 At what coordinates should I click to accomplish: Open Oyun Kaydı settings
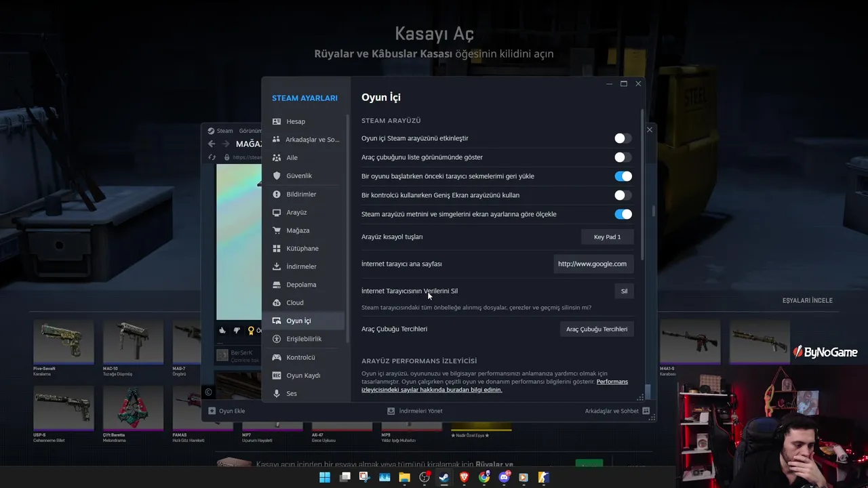tap(303, 375)
